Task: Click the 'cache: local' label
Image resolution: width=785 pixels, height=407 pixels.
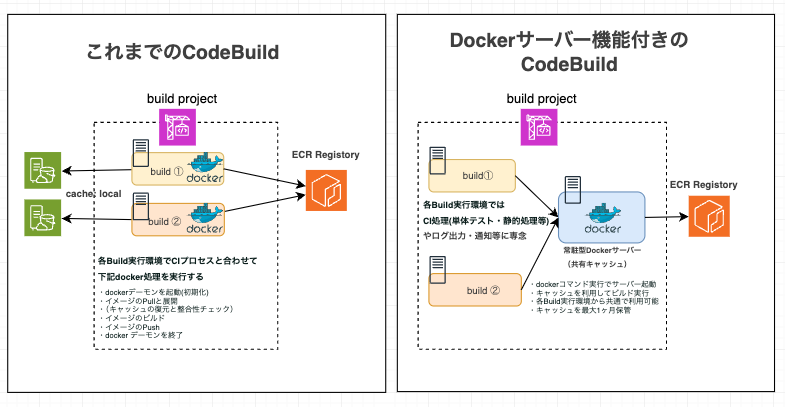Action: 94,194
